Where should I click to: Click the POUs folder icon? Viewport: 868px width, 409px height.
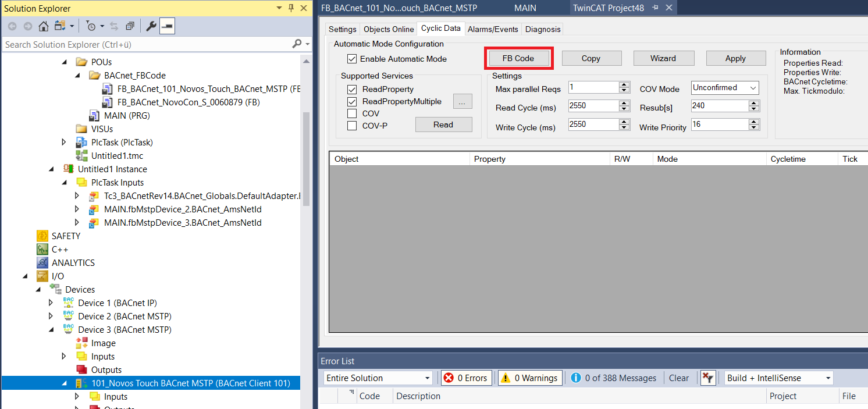pos(81,62)
